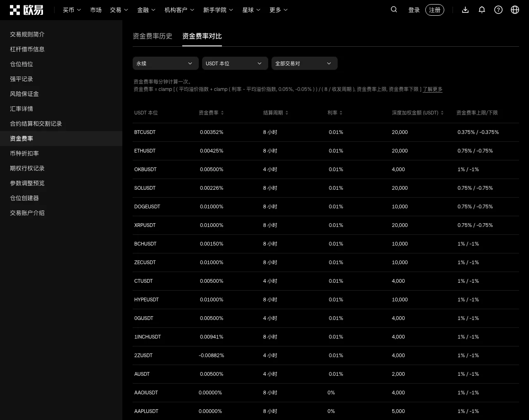Open 风险保证金 in sidebar
The height and width of the screenshot is (420, 529).
[x=61, y=94]
